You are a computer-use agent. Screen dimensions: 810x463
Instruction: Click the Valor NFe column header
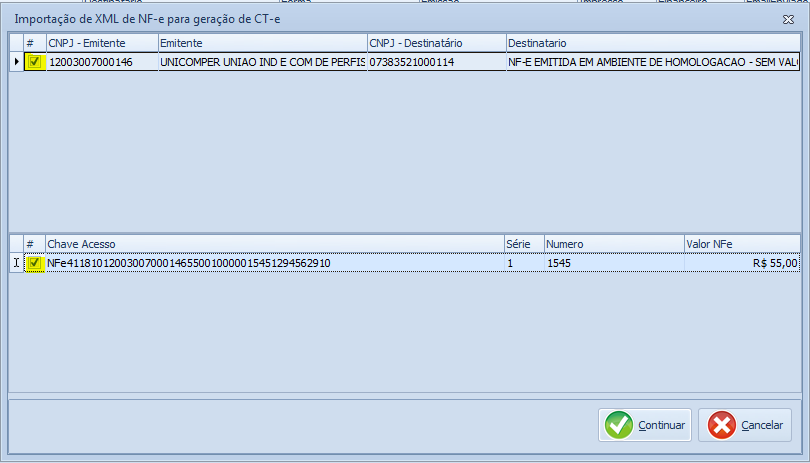click(741, 244)
